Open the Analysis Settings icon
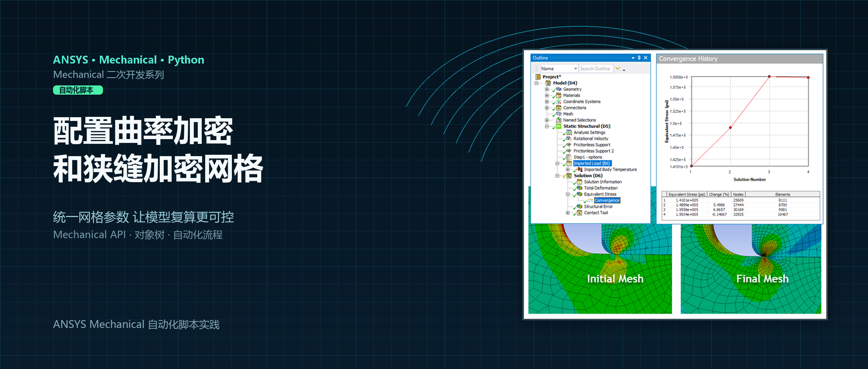 (x=569, y=132)
